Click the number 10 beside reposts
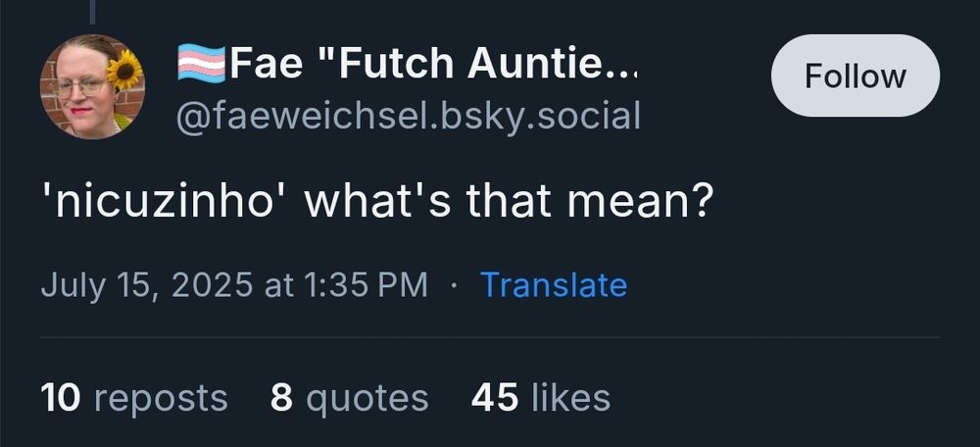Screen dimensions: 980x447 tap(62, 398)
